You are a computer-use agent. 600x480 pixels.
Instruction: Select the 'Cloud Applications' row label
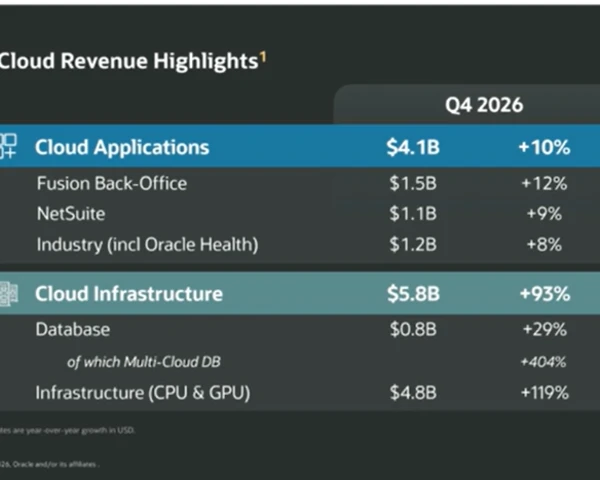pos(122,147)
